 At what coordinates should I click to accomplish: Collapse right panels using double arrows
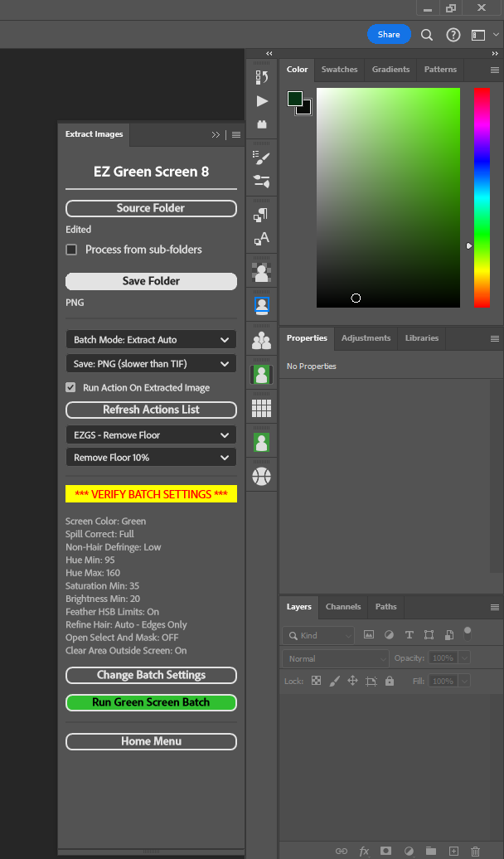click(495, 54)
